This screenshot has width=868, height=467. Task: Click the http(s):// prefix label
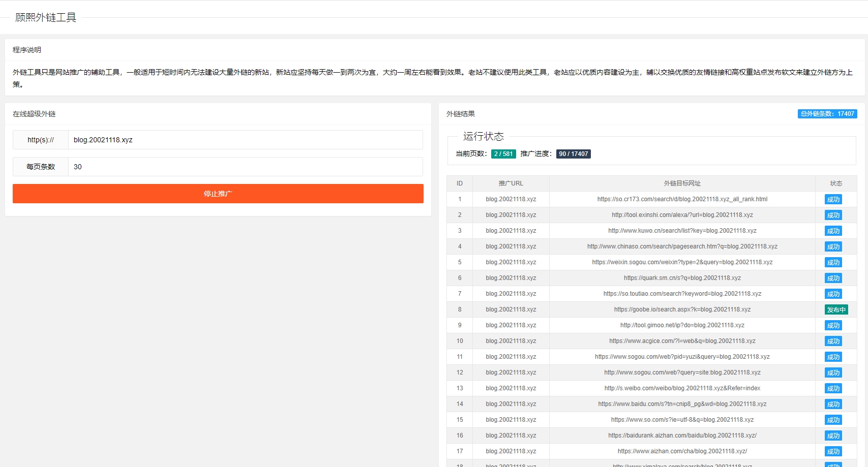tap(41, 140)
